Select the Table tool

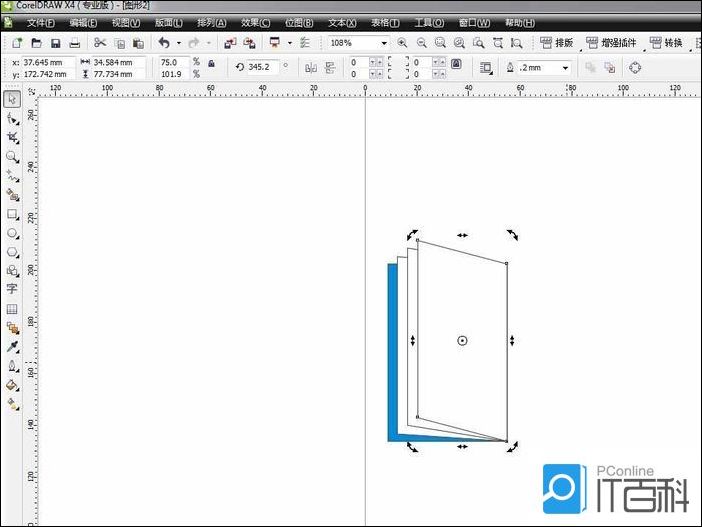pyautogui.click(x=12, y=309)
